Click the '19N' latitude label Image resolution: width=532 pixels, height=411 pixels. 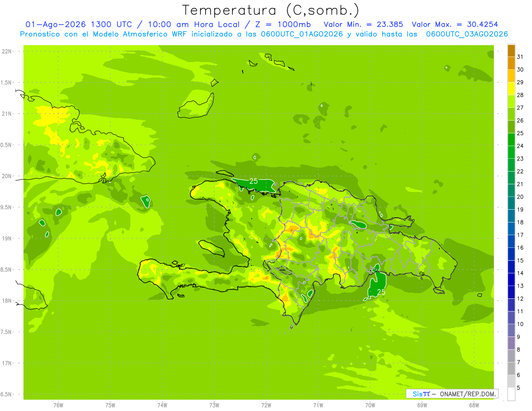(x=7, y=239)
